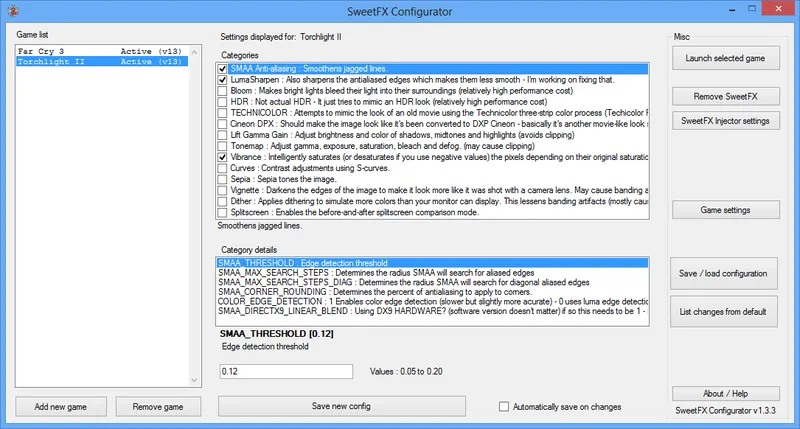Click Remove SweetFX button
Screen dimensions: 800x429
[x=726, y=96]
